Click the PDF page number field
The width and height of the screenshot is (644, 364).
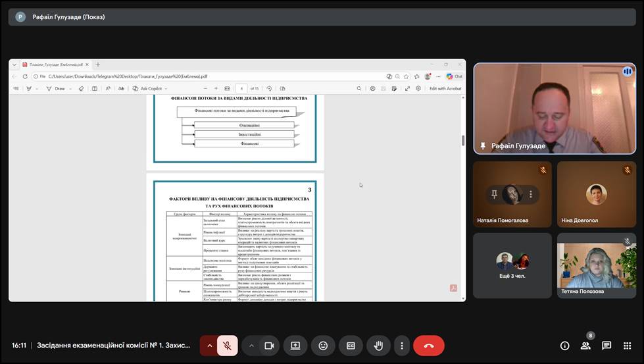pyautogui.click(x=241, y=88)
